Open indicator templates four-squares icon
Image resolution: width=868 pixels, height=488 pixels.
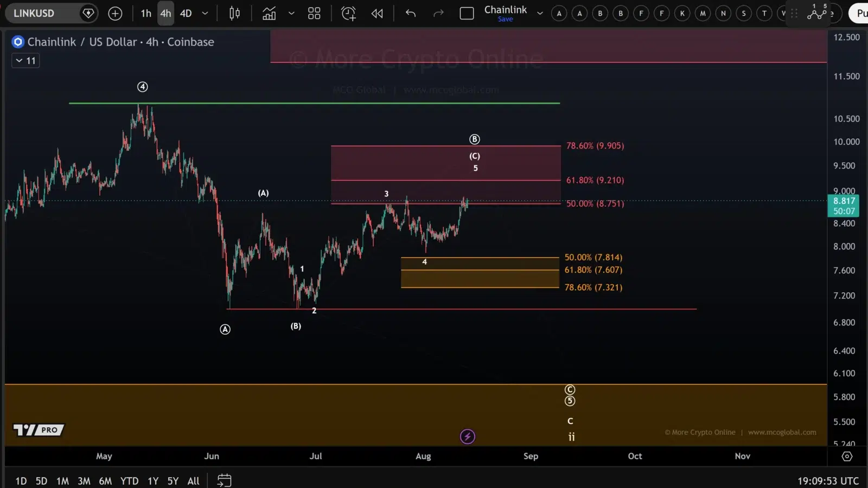[x=314, y=13]
